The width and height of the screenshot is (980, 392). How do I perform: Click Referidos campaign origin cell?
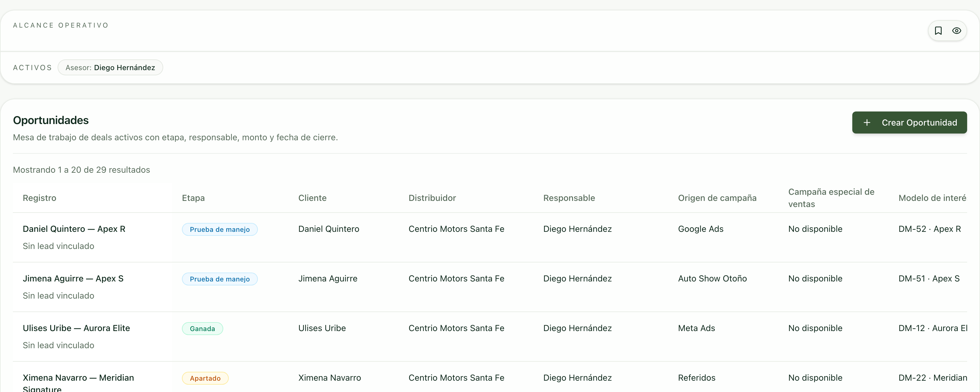pos(697,378)
